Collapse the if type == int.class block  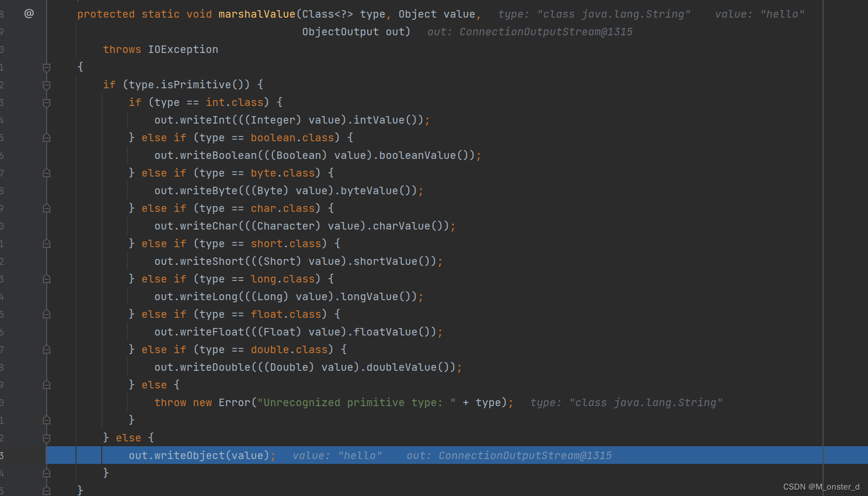[47, 103]
